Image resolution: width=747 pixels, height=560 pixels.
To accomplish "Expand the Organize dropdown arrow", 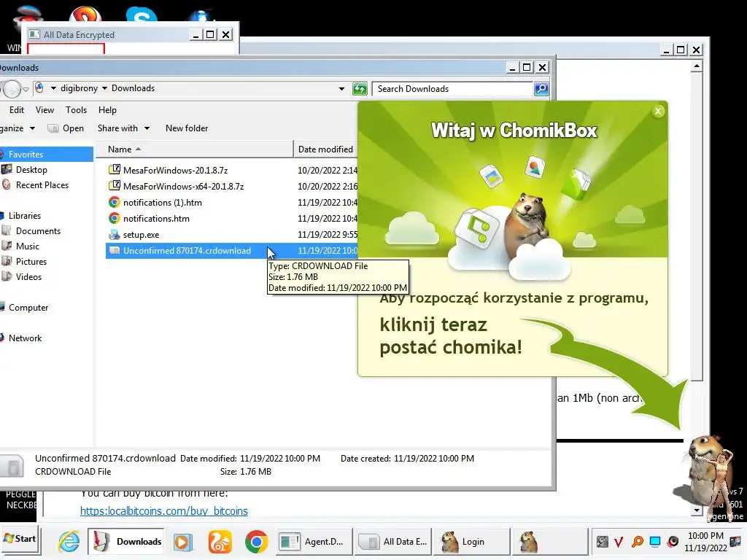I will 32,128.
